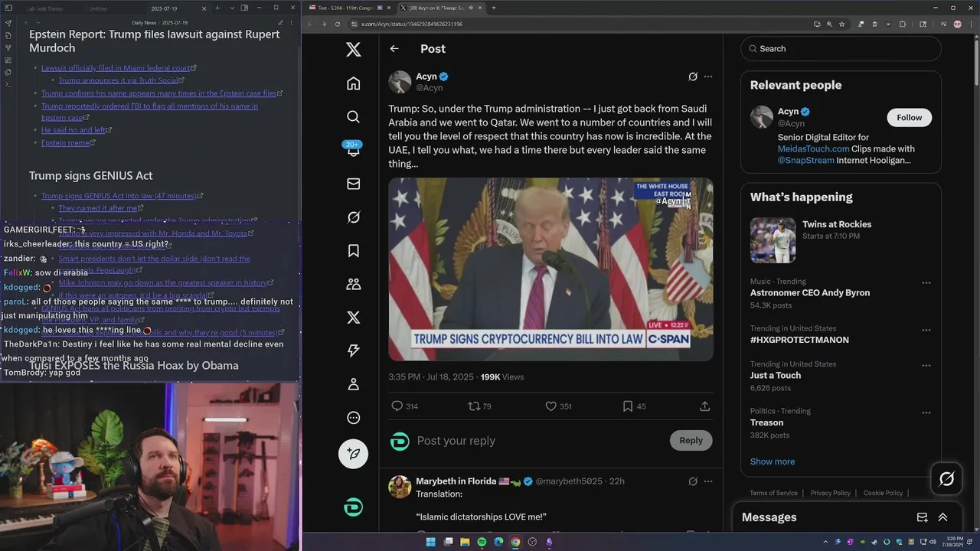This screenshot has height=551, width=980.
Task: Open the X Home feed
Action: (353, 83)
